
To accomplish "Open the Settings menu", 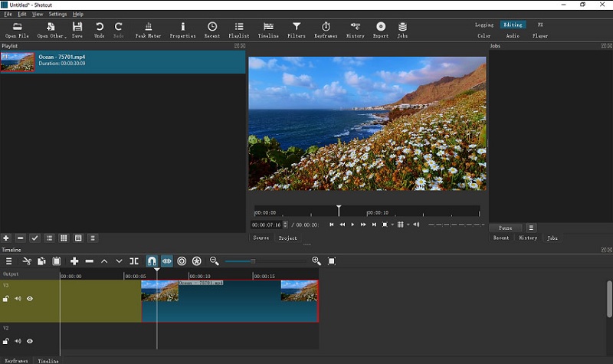I will pyautogui.click(x=57, y=14).
